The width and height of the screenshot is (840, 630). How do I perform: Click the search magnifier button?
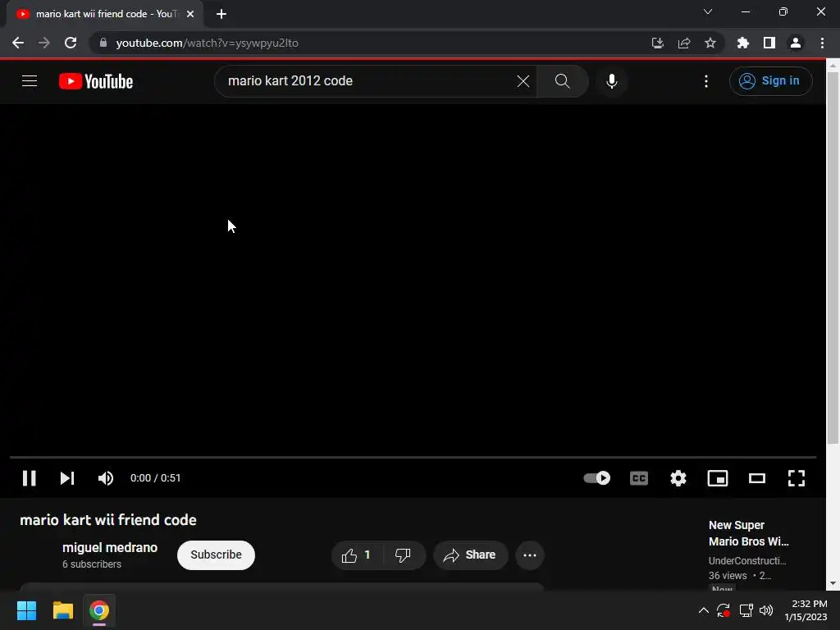tap(562, 81)
